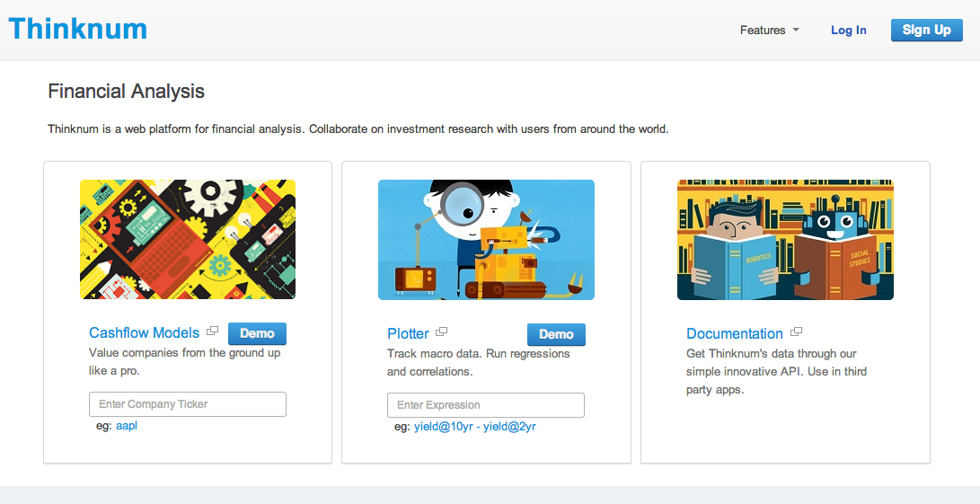Click popup icon beside Cashflow Models
The image size is (980, 504).
coord(213,332)
